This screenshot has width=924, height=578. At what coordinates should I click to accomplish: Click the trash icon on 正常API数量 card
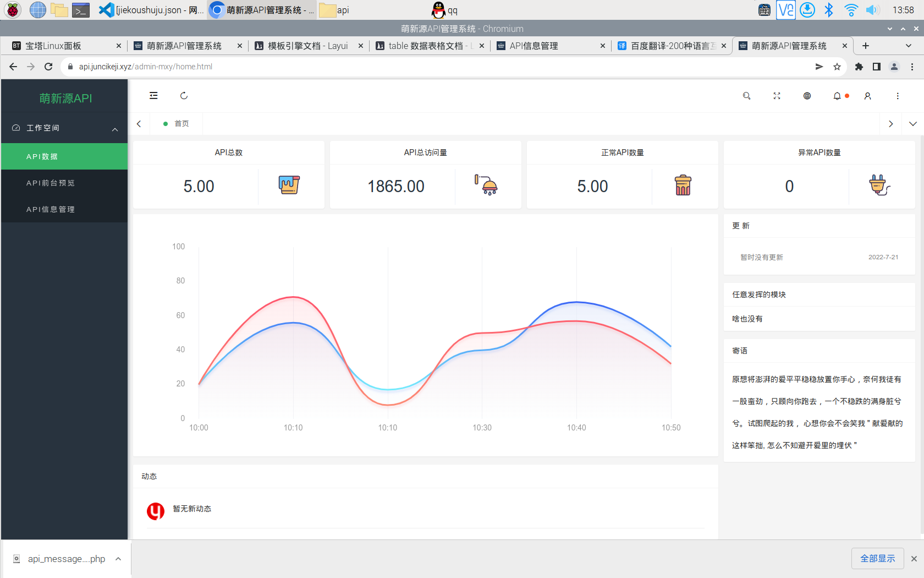684,186
